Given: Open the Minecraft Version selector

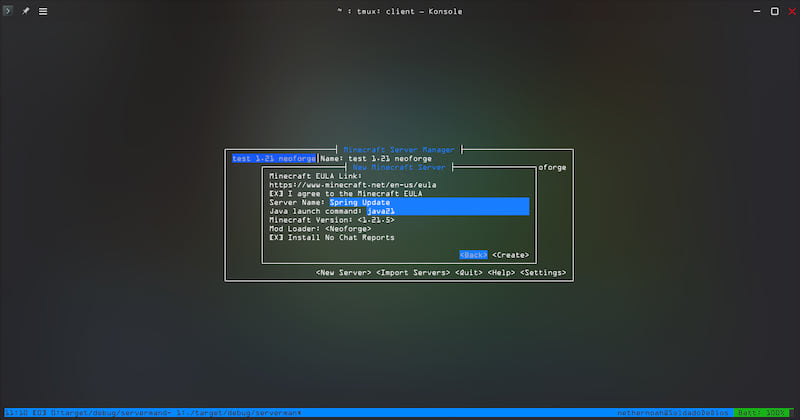Looking at the screenshot, I should click(x=356, y=220).
